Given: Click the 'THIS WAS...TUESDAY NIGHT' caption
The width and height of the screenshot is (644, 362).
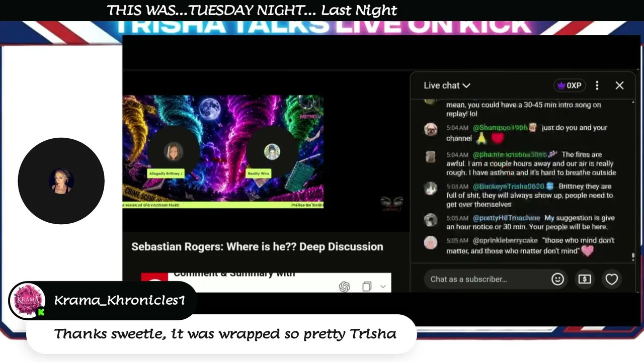Looking at the screenshot, I should tap(252, 10).
